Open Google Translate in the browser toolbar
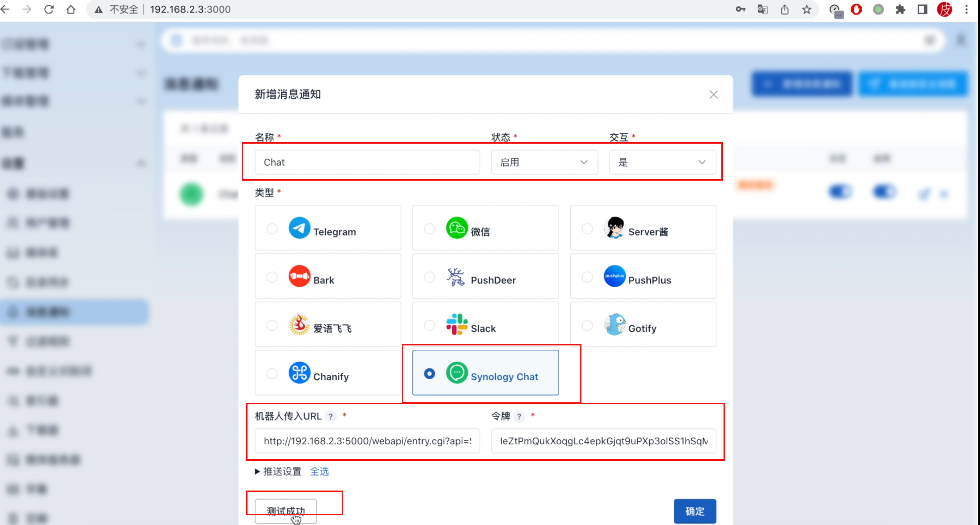980x525 pixels. (763, 10)
